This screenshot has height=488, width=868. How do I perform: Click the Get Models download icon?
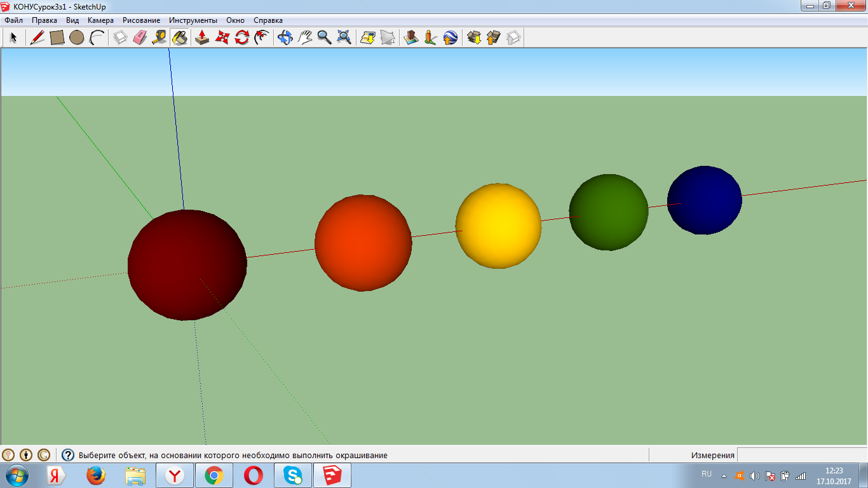pyautogui.click(x=474, y=37)
